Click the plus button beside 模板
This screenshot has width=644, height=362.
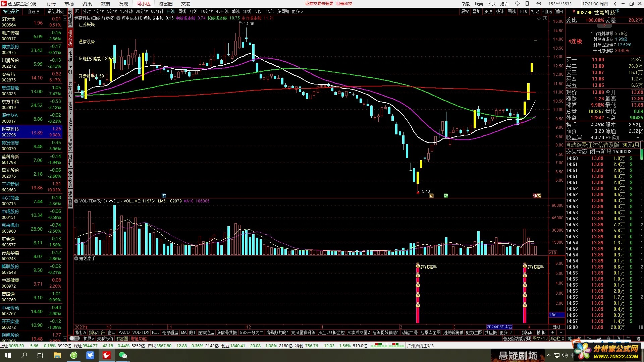pyautogui.click(x=552, y=333)
